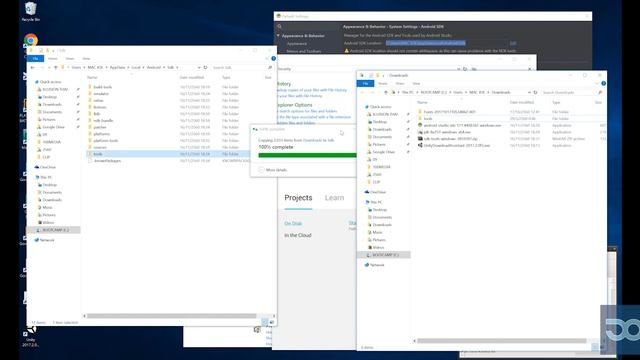Refresh the Sdk folder address bar

205,67
